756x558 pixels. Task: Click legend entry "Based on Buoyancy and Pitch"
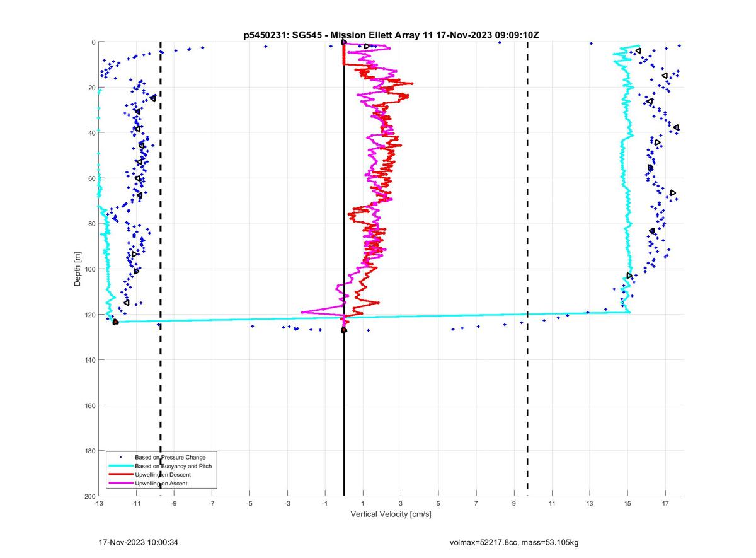pos(173,466)
